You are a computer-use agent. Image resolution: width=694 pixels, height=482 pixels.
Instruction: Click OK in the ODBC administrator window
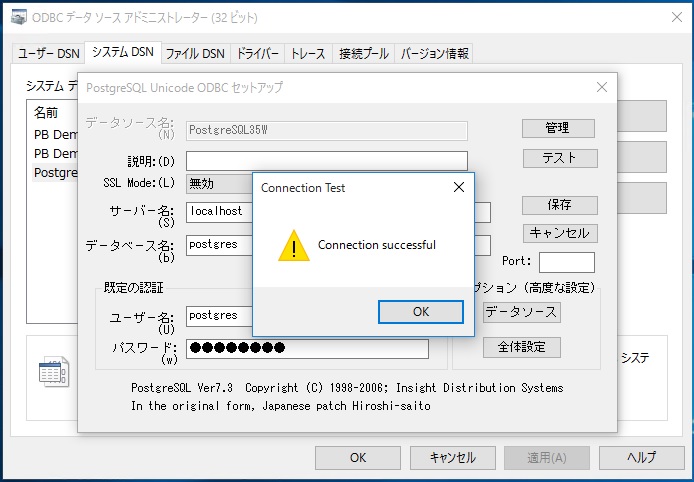[358, 458]
